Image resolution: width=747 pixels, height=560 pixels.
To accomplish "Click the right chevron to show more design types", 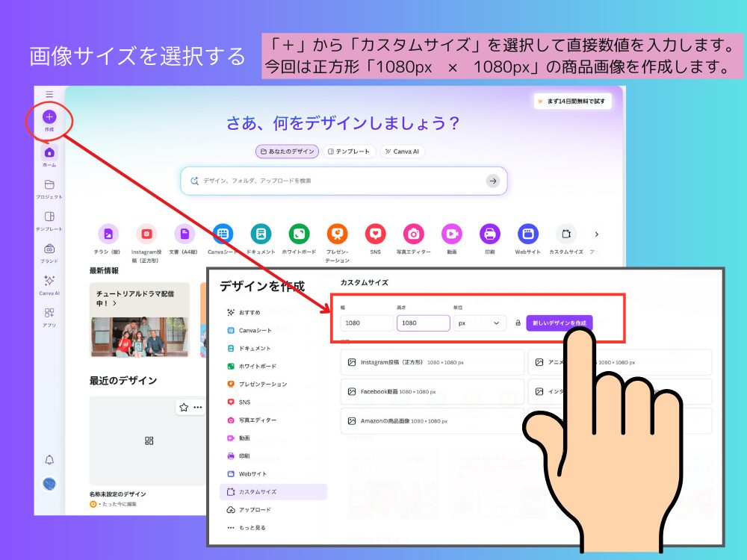I will [x=598, y=234].
